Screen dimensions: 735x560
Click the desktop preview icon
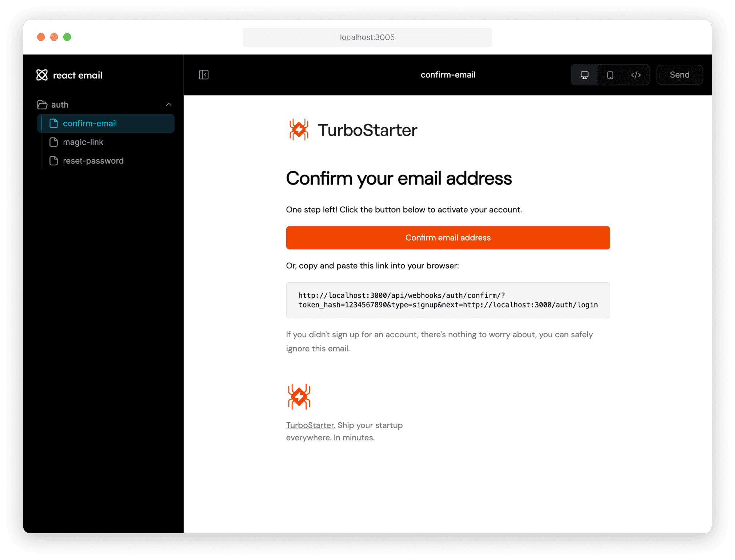[x=585, y=75]
